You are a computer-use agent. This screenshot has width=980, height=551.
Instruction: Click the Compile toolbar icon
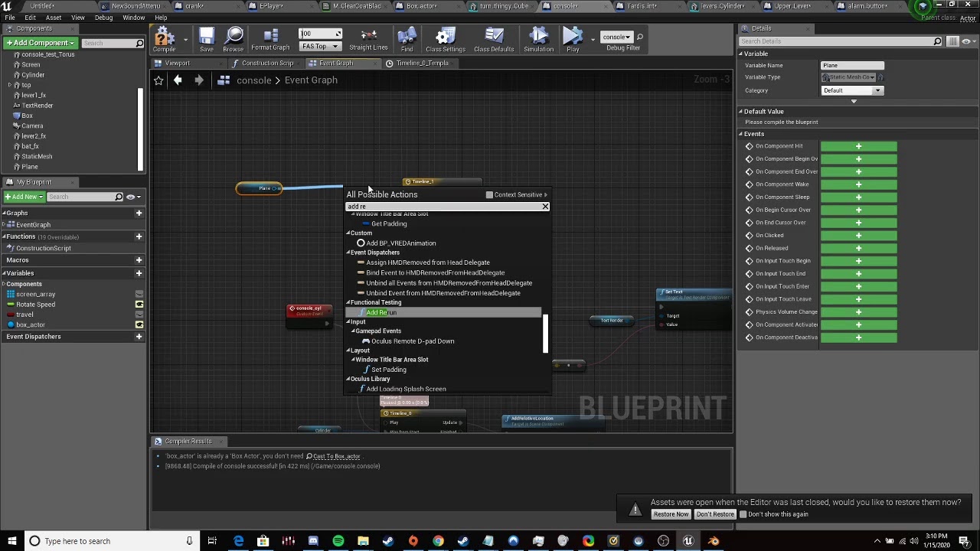coord(164,39)
